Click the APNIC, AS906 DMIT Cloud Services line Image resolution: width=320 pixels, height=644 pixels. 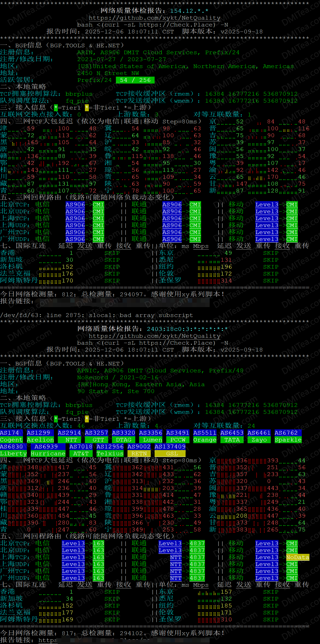pyautogui.click(x=160, y=371)
